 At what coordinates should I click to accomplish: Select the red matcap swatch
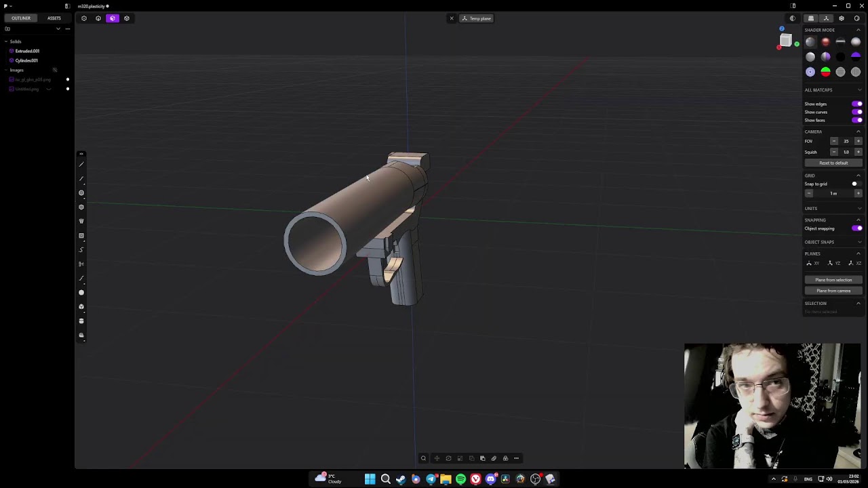(x=825, y=42)
